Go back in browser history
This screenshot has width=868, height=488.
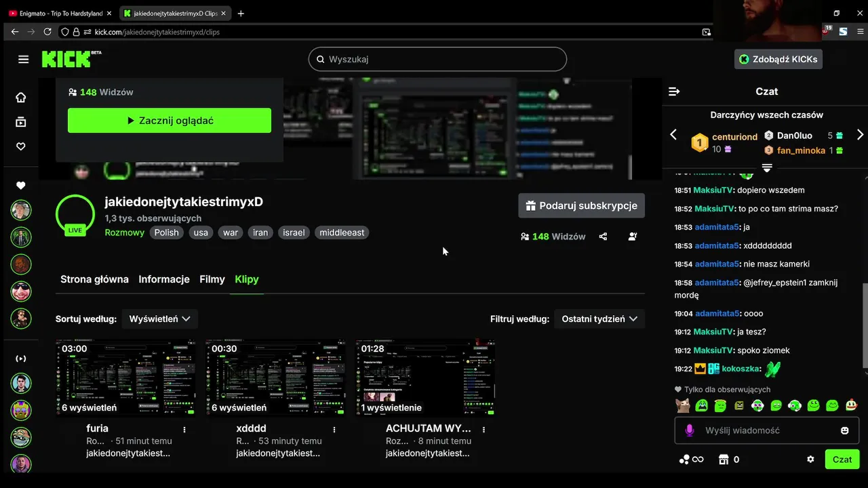point(15,32)
